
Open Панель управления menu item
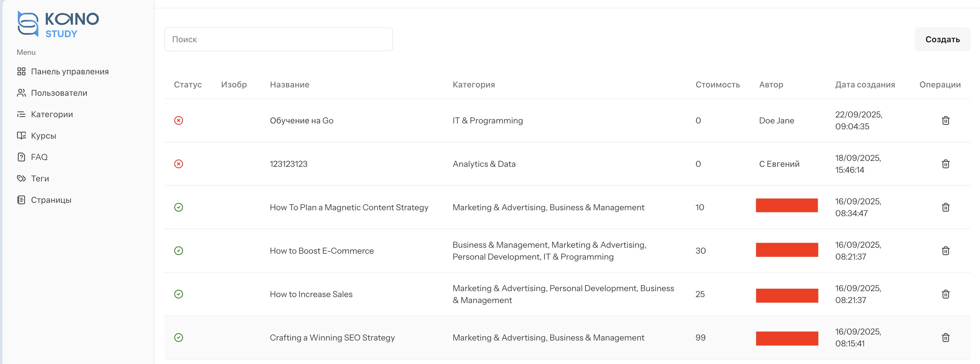pyautogui.click(x=70, y=71)
